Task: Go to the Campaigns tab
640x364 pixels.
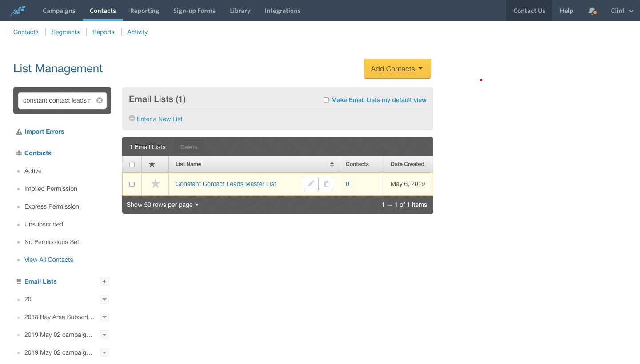Action: coord(59,11)
